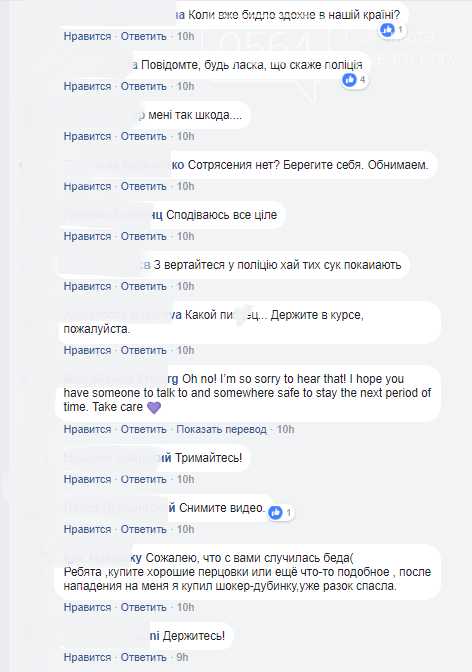The width and height of the screenshot is (472, 672).
Task: Click the like reaction icon showing 4 likes
Action: (349, 80)
